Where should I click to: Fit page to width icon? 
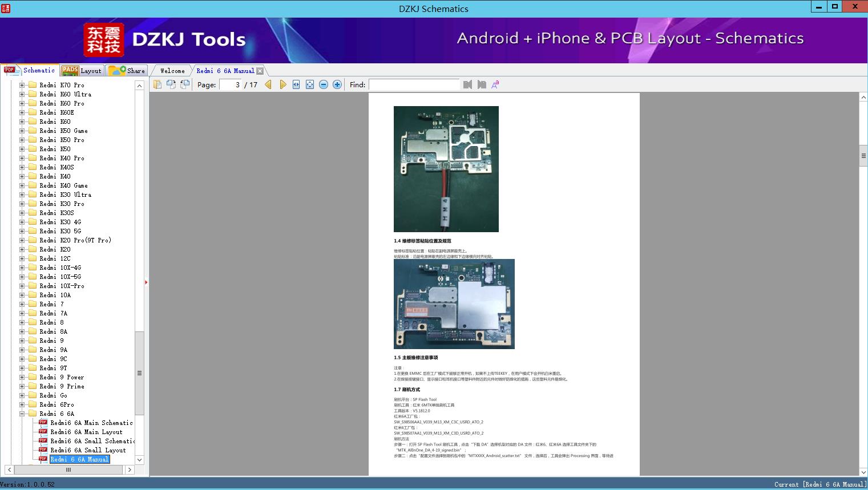(296, 84)
